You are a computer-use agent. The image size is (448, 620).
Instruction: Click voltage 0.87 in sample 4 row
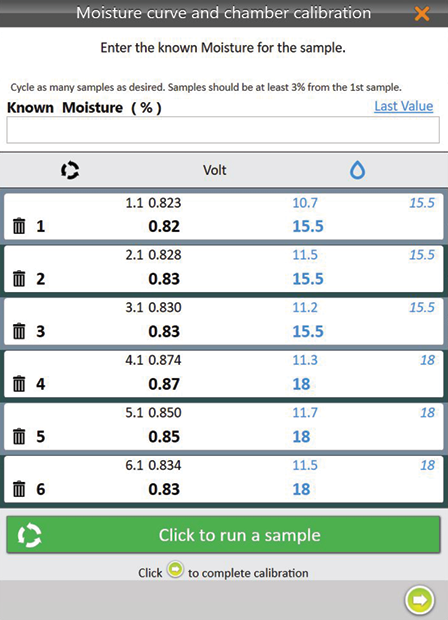coord(164,384)
